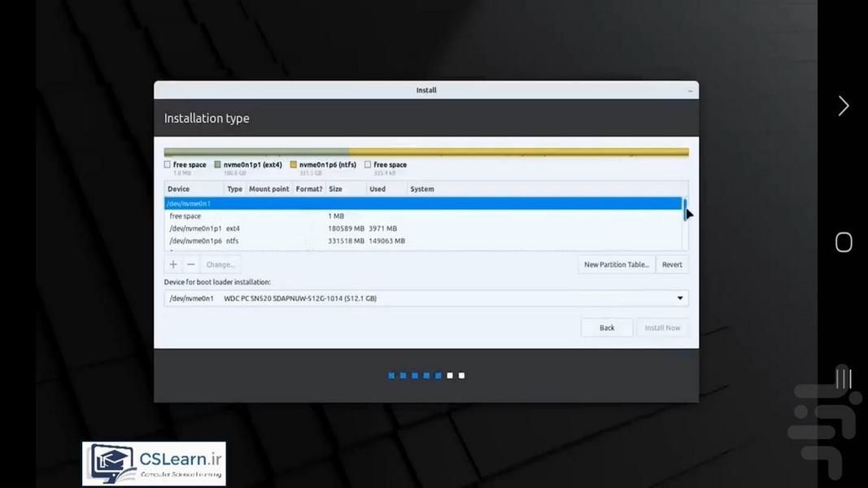Viewport: 868px width, 488px height.
Task: Click the New Partition Table button
Action: [616, 264]
